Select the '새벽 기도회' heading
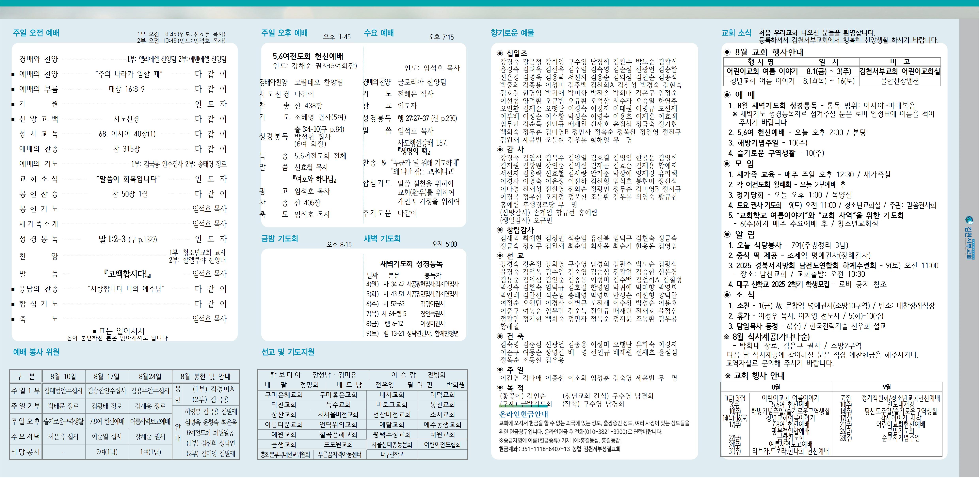Screen dimensions: 980x478 coord(382,239)
